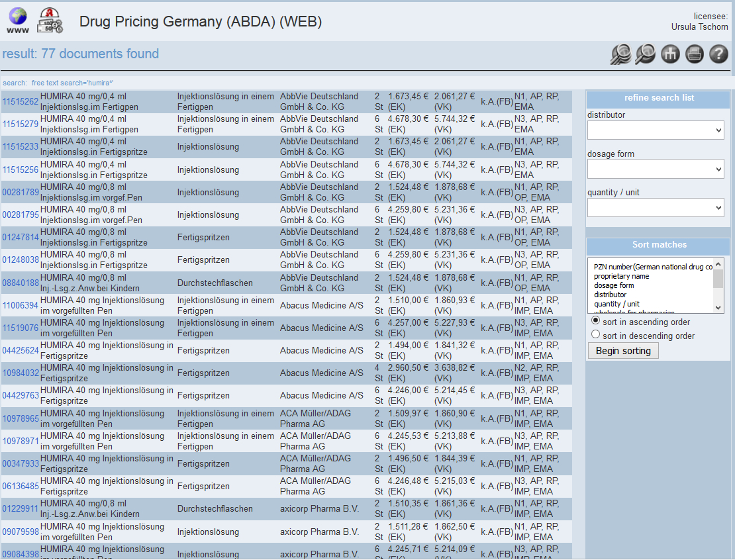This screenshot has width=735, height=560.
Task: Click licensee name 'Ursula Tschorn'
Action: click(699, 26)
